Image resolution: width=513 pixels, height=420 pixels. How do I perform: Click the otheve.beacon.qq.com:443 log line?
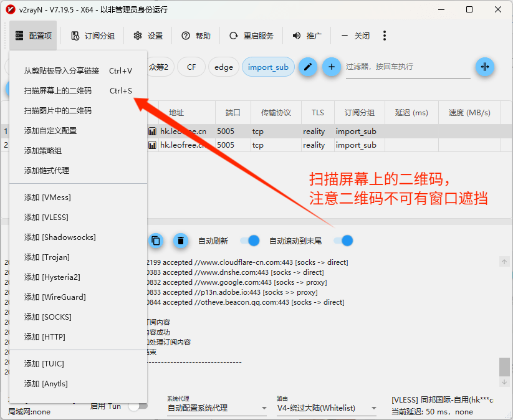(246, 302)
